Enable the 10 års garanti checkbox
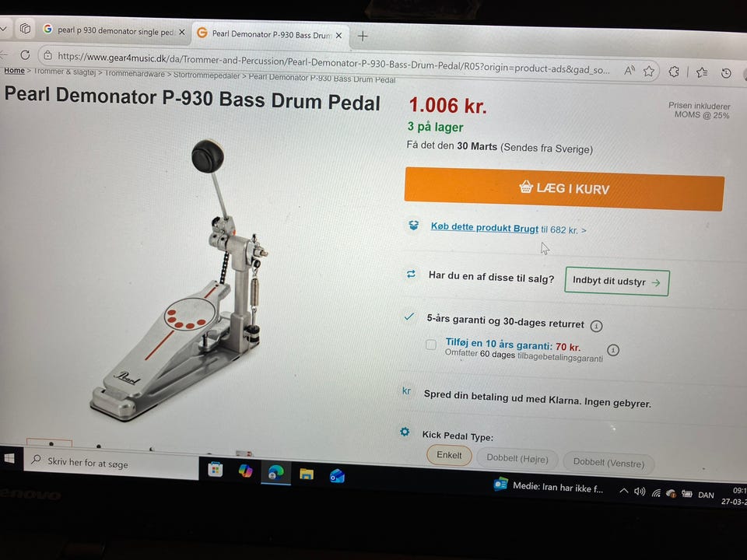This screenshot has height=560, width=747. (x=430, y=345)
